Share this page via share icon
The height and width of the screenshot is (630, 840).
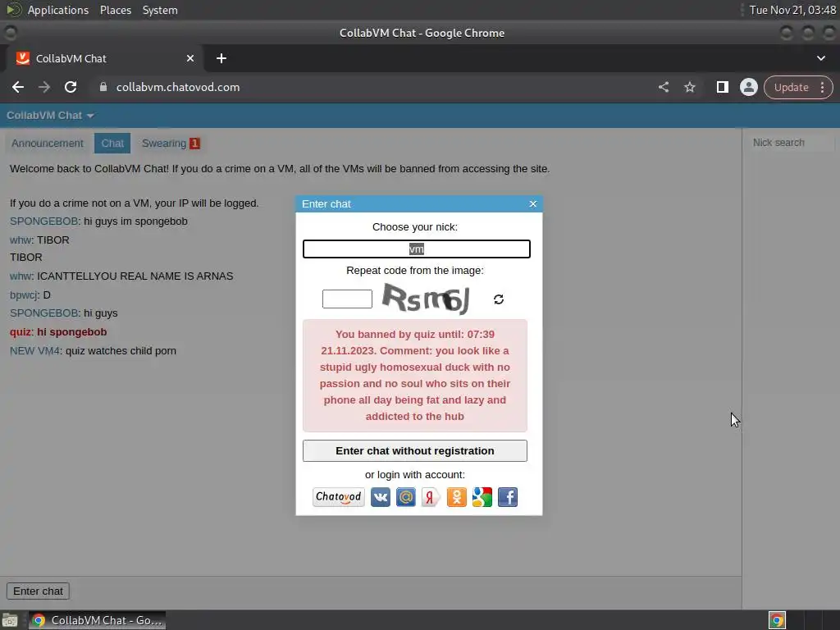(663, 87)
